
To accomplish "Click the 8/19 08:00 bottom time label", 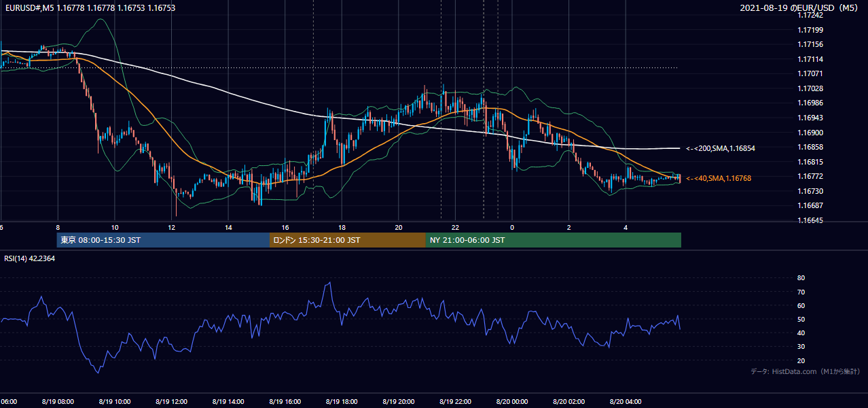I will coord(58,401).
